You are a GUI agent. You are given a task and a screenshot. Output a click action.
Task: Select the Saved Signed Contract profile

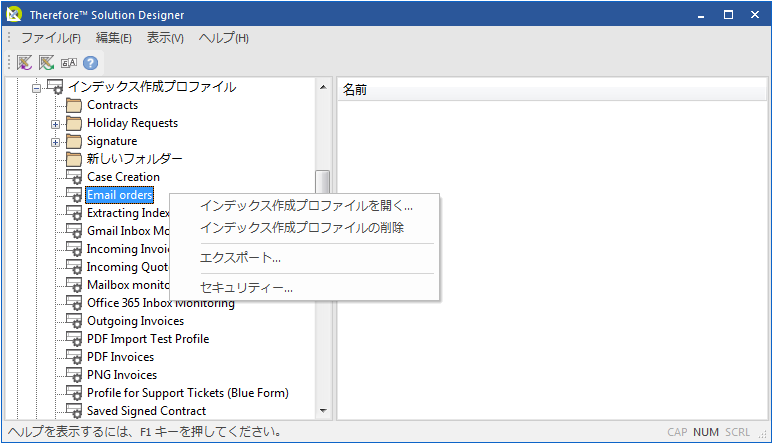146,411
